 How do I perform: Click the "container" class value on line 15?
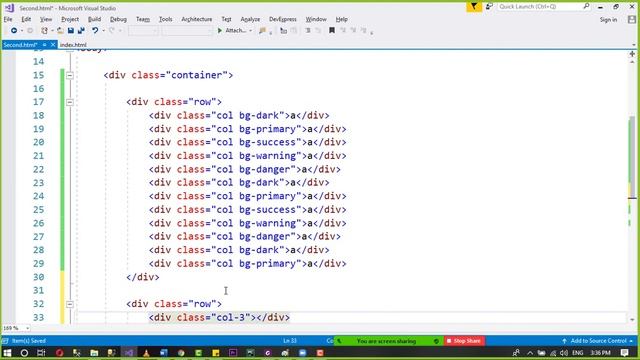pos(199,75)
